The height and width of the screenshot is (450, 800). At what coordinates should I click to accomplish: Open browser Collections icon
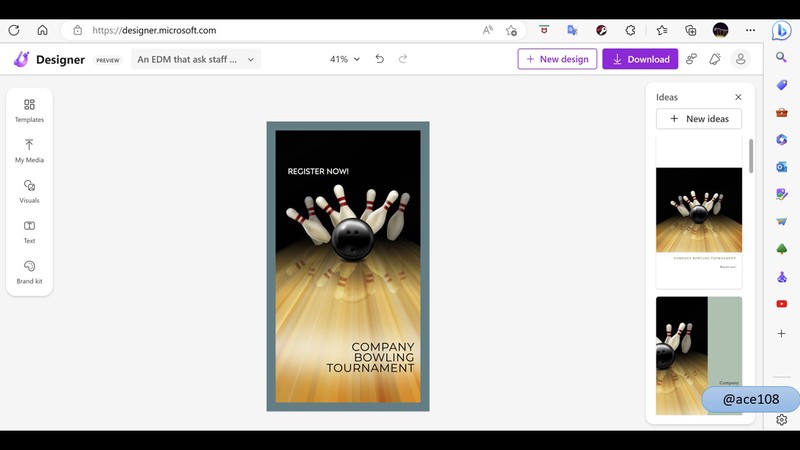(690, 30)
